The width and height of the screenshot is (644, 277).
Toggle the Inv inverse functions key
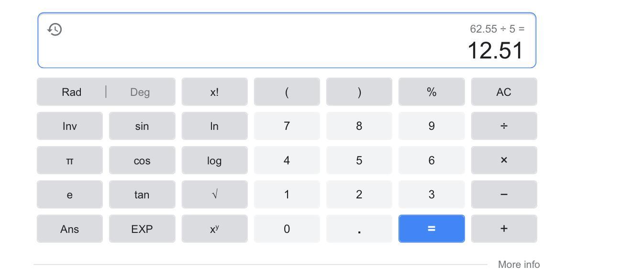[x=70, y=126]
